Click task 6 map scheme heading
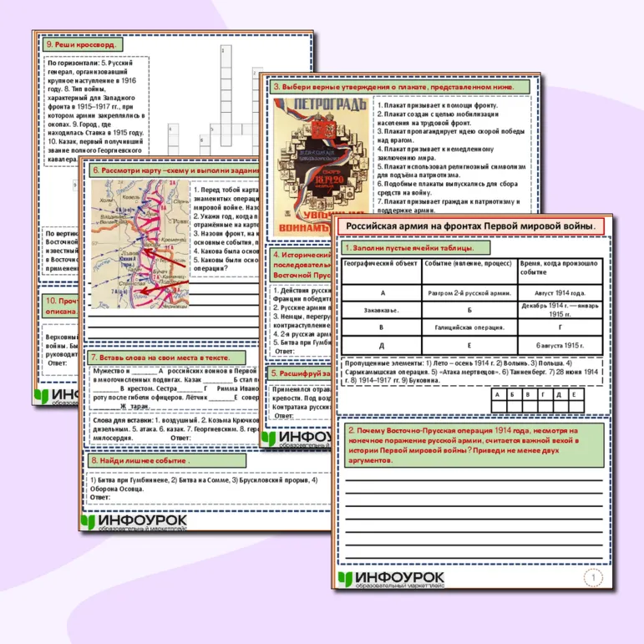This screenshot has height=644, width=644. (x=174, y=170)
